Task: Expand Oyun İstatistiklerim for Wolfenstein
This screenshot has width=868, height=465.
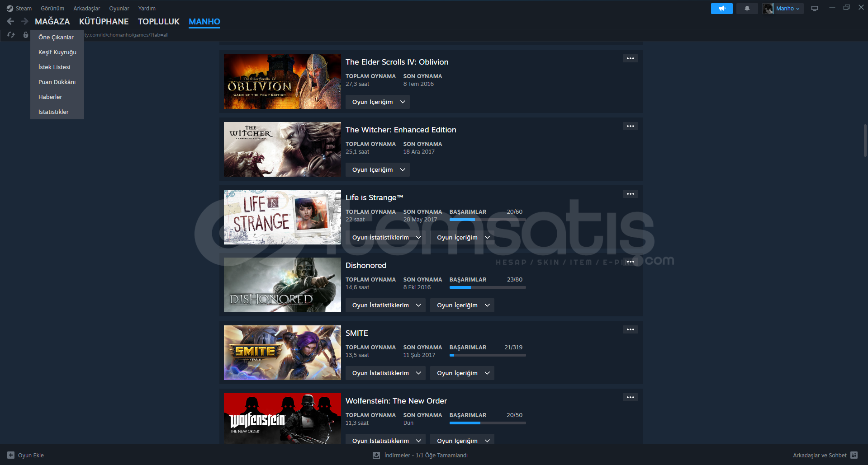Action: click(x=385, y=439)
